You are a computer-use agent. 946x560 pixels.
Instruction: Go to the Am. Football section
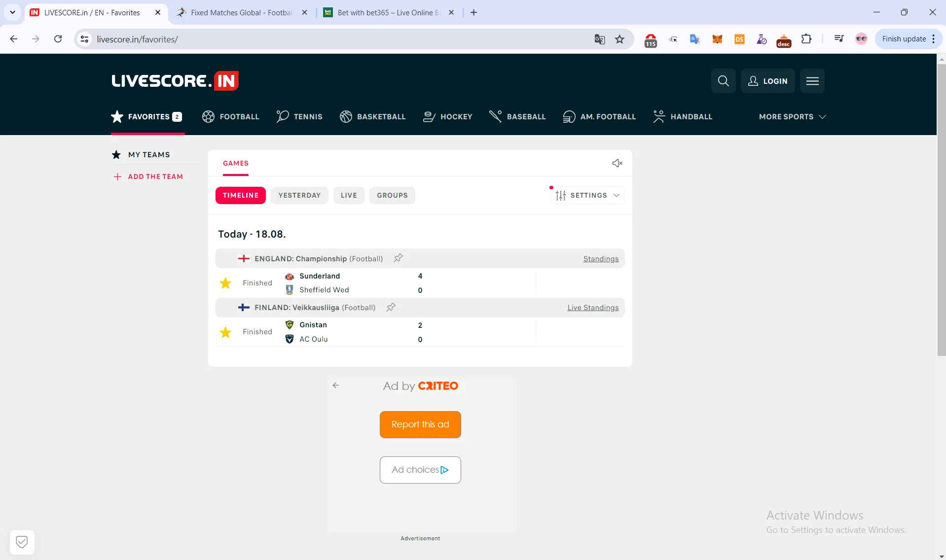click(x=599, y=117)
